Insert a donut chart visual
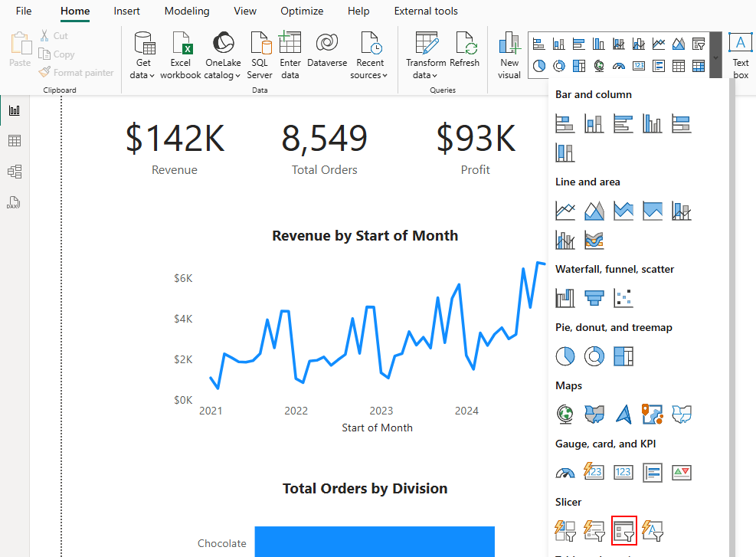Viewport: 756px width, 557px height. click(594, 356)
